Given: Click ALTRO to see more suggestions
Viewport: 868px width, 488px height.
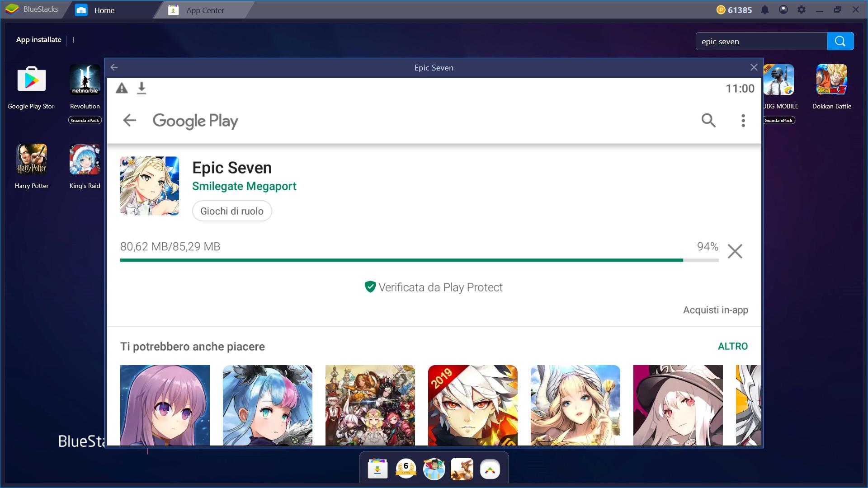Looking at the screenshot, I should coord(733,346).
